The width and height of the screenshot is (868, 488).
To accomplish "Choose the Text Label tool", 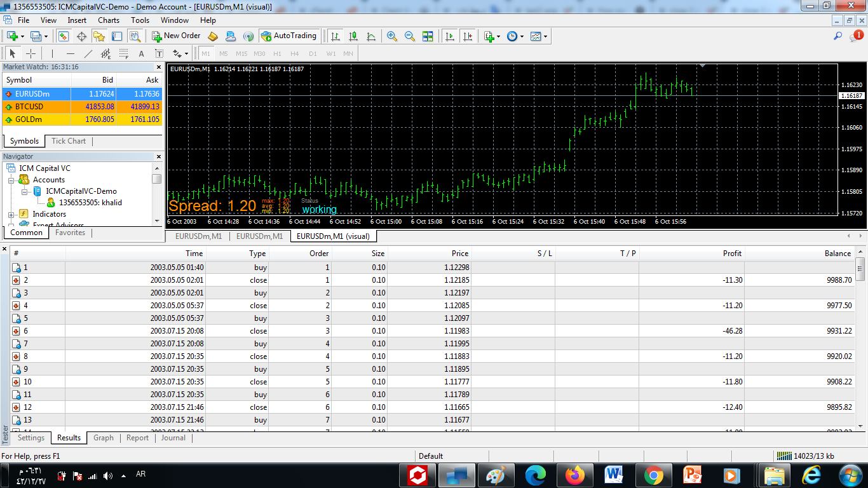I will [x=159, y=53].
